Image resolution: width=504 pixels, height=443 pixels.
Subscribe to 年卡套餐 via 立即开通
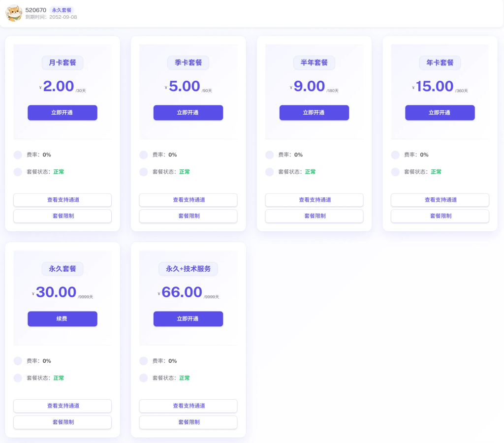[x=440, y=113]
